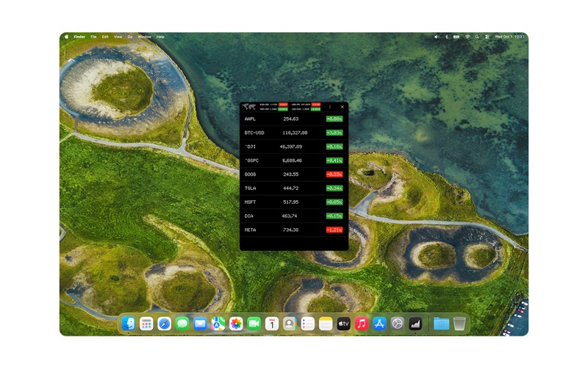Open Messages from the Dock
The height and width of the screenshot is (368, 588).
[x=182, y=324]
